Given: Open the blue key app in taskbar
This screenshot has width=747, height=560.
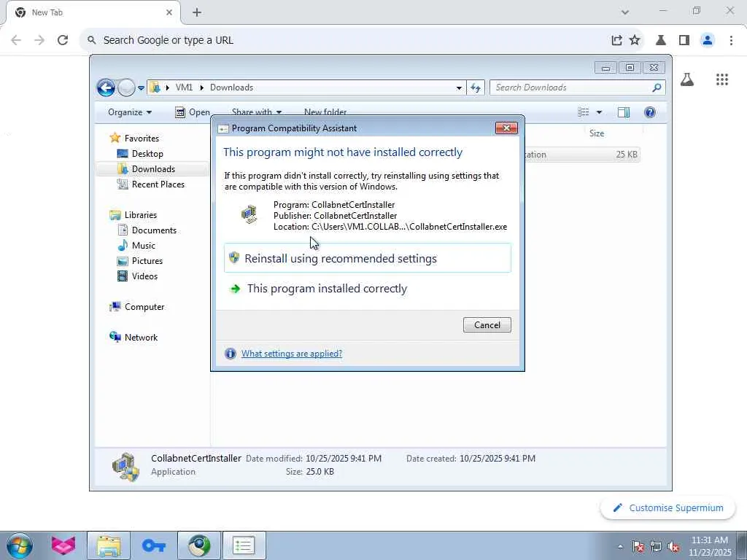Looking at the screenshot, I should [x=153, y=545].
